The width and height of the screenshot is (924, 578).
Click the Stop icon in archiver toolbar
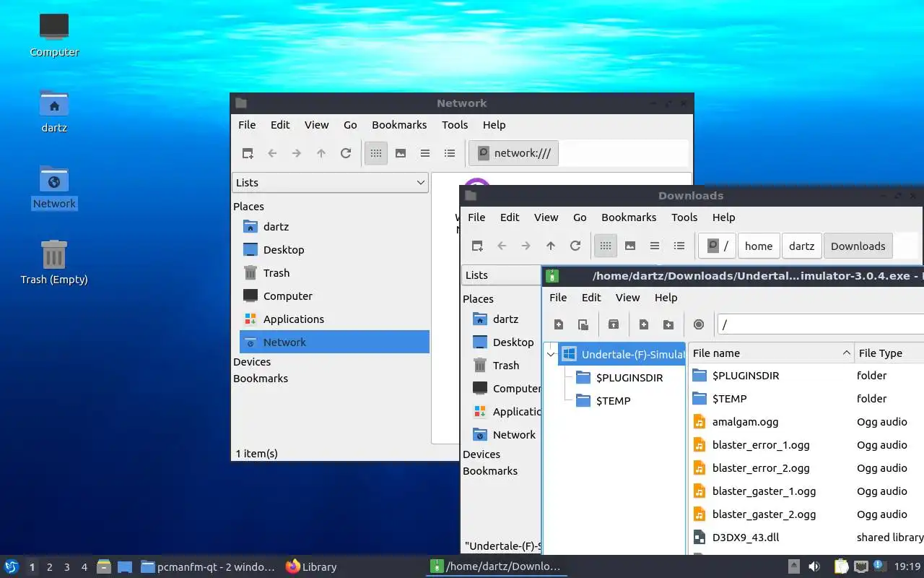pos(699,325)
